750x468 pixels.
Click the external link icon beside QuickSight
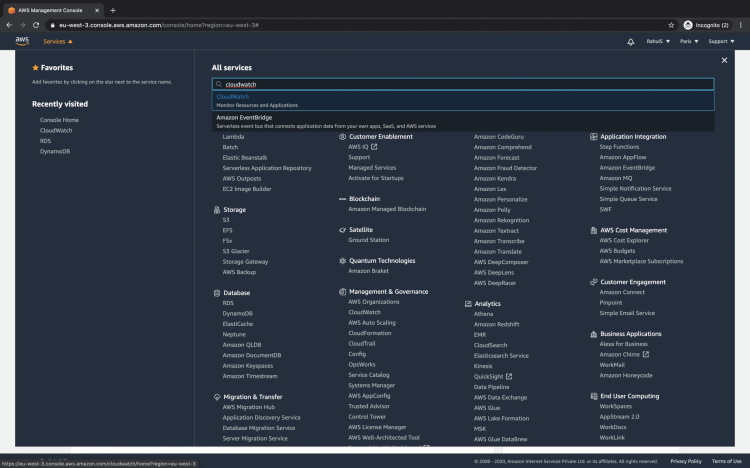pyautogui.click(x=509, y=377)
